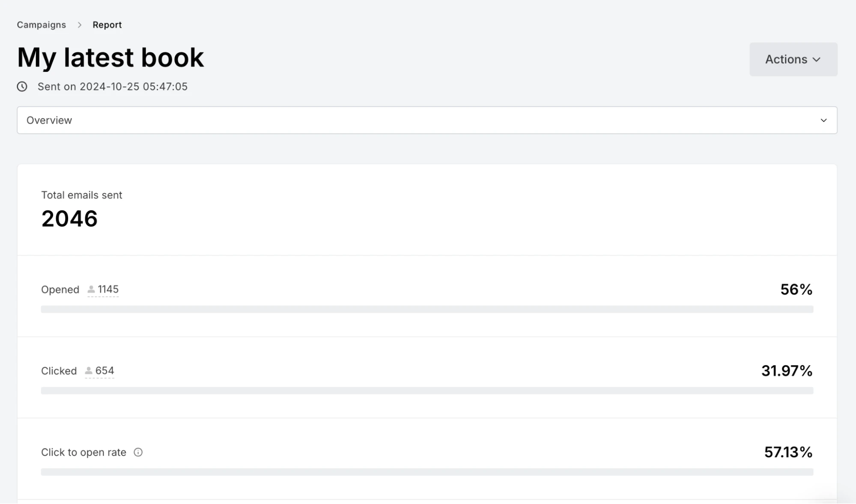This screenshot has height=504, width=856.
Task: Click the My latest book campaign title
Action: [x=110, y=57]
